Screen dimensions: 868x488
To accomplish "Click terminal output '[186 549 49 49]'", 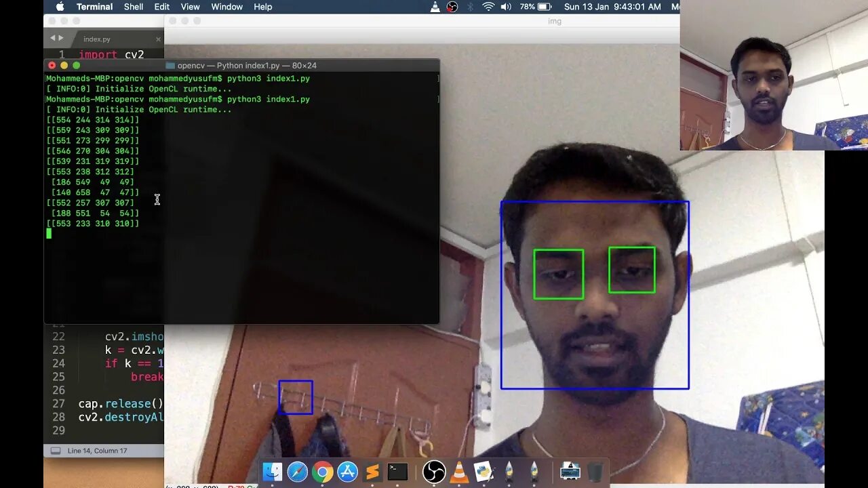I will pyautogui.click(x=93, y=182).
